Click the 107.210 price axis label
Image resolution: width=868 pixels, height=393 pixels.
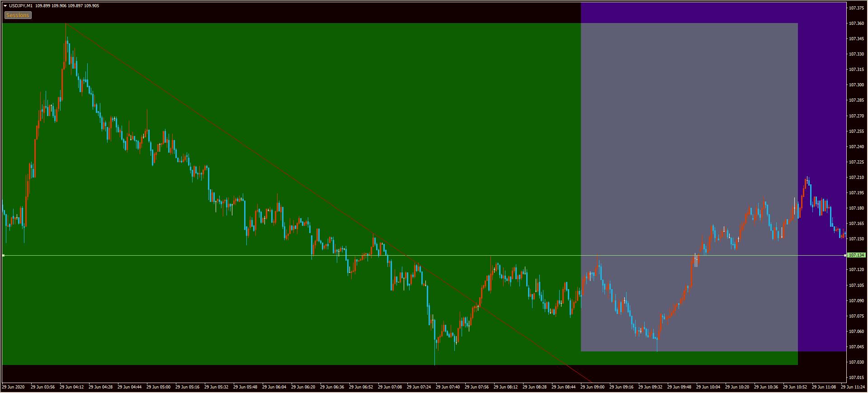[x=856, y=178]
